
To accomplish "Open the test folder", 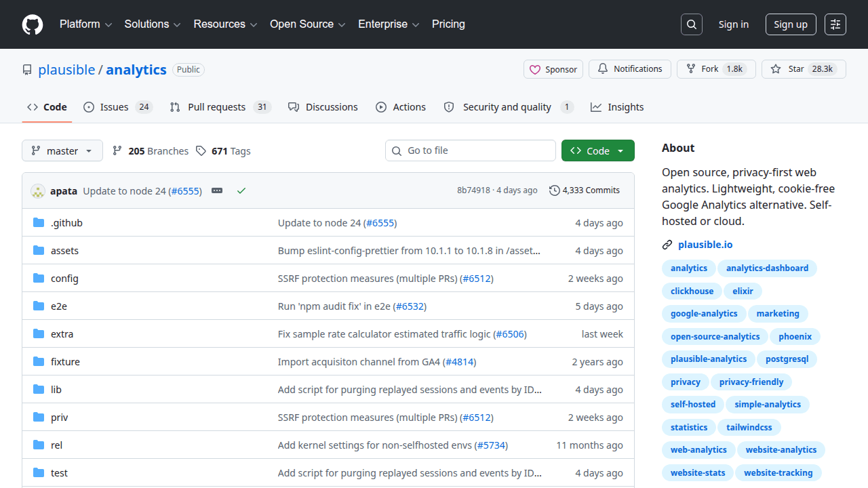I will [x=59, y=473].
